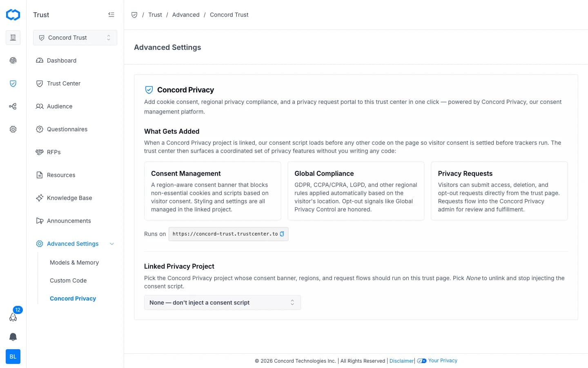Select the Trust shield icon in left rail

click(x=13, y=83)
